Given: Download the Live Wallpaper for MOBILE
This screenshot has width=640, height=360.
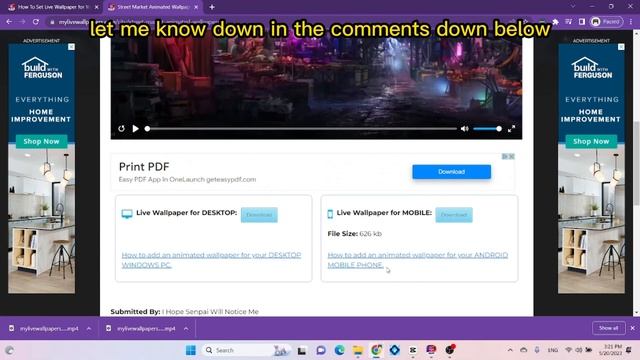Looking at the screenshot, I should pyautogui.click(x=454, y=215).
